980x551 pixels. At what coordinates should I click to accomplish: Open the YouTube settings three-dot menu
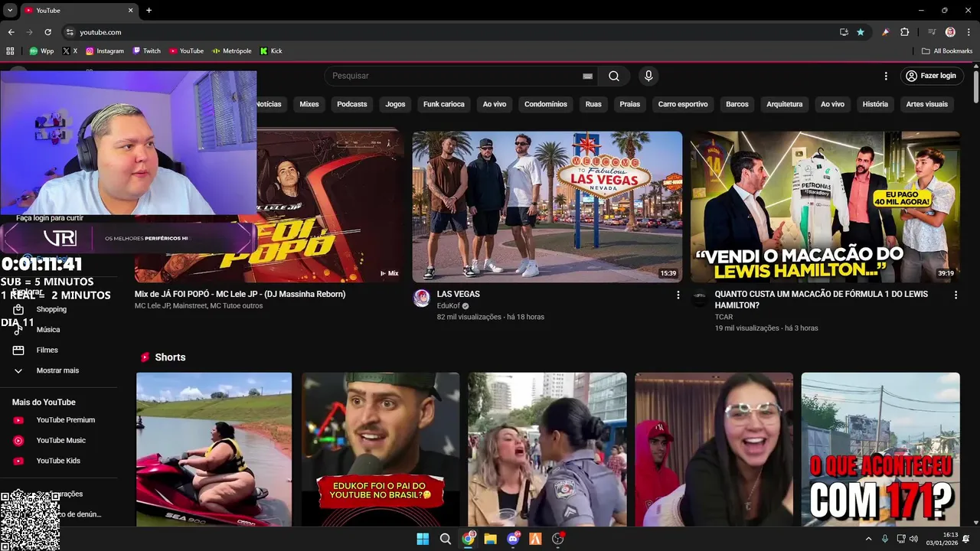pyautogui.click(x=886, y=76)
